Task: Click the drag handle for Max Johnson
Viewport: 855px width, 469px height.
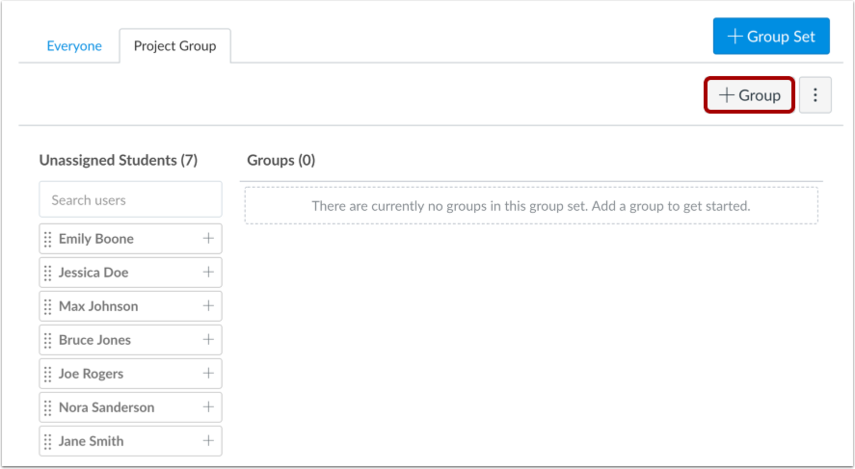Action: [47, 306]
